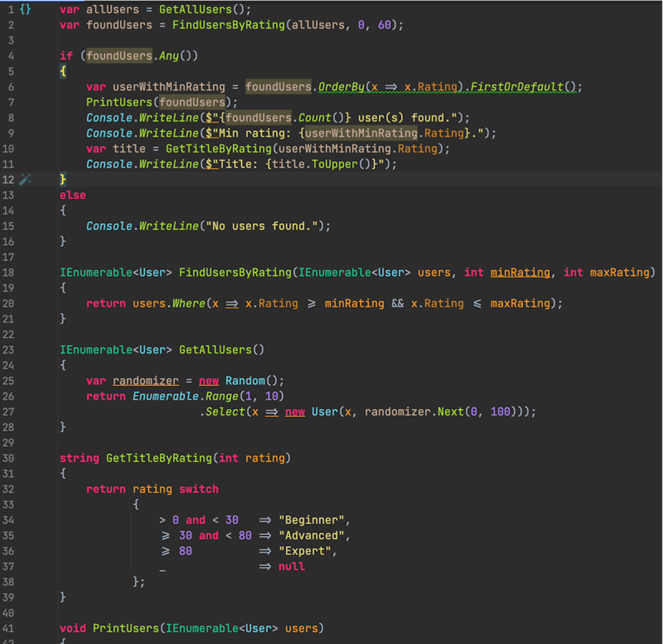Viewport: 663px width, 644px height.
Task: Click the GetAllUsers method declaration name
Action: (215, 350)
